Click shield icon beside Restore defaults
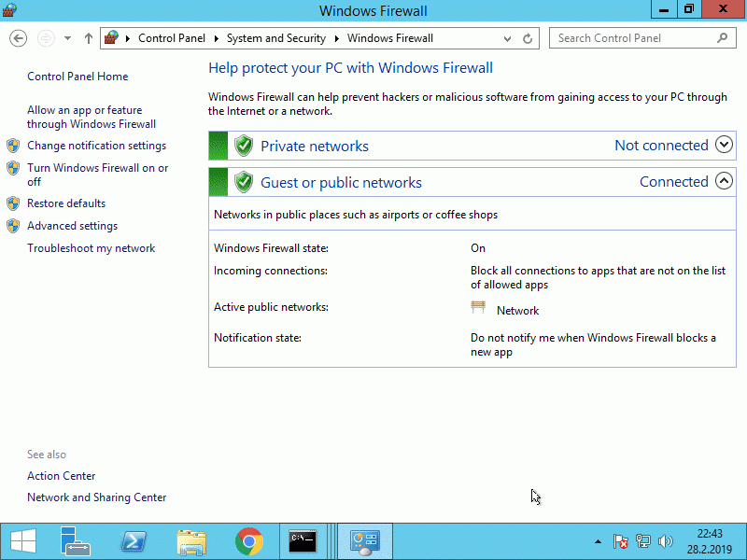The image size is (747, 560). tap(13, 203)
